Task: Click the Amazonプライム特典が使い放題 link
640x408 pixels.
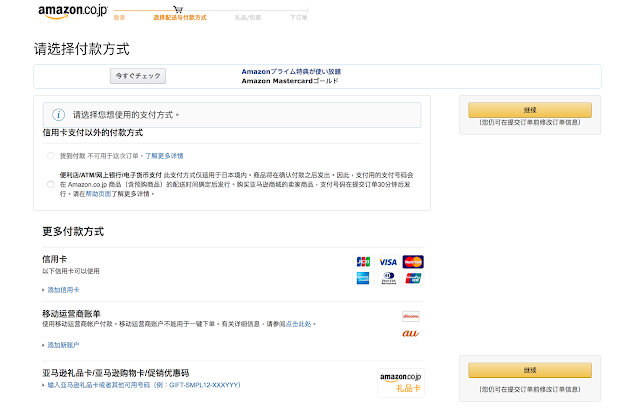Action: pyautogui.click(x=291, y=71)
